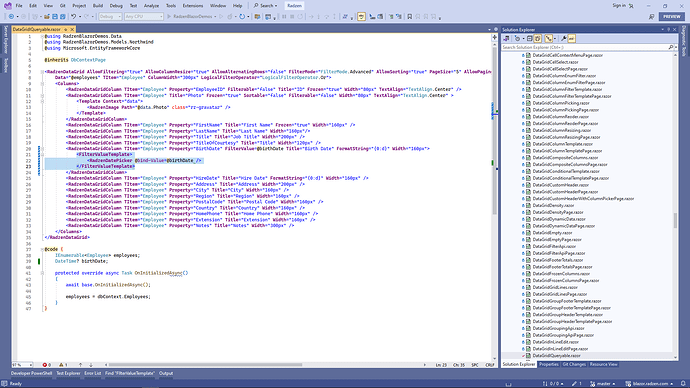Switch to the Properties tab

[549, 364]
